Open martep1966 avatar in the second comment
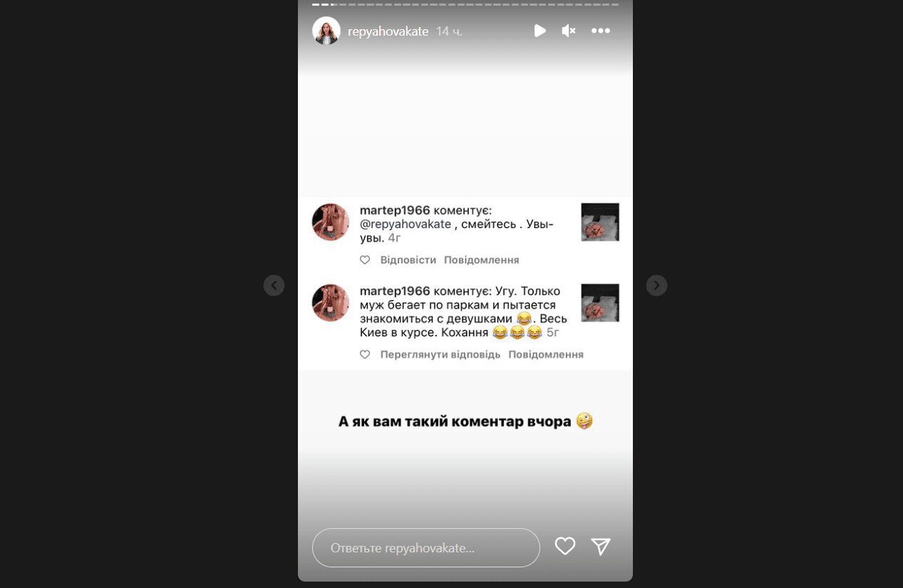Viewport: 903px width, 588px height. pos(331,303)
